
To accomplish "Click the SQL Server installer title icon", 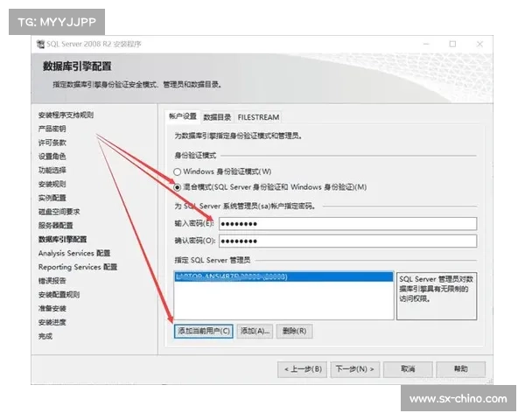I will pyautogui.click(x=40, y=45).
